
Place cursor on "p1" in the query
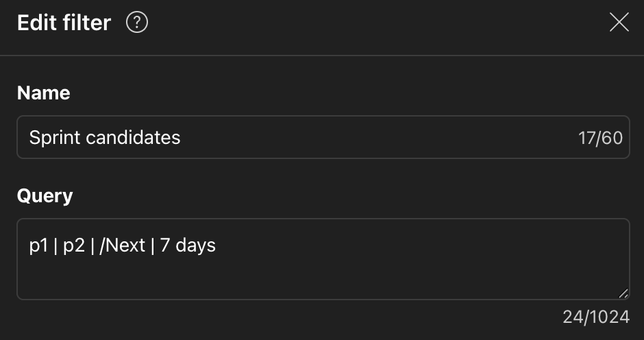click(38, 245)
